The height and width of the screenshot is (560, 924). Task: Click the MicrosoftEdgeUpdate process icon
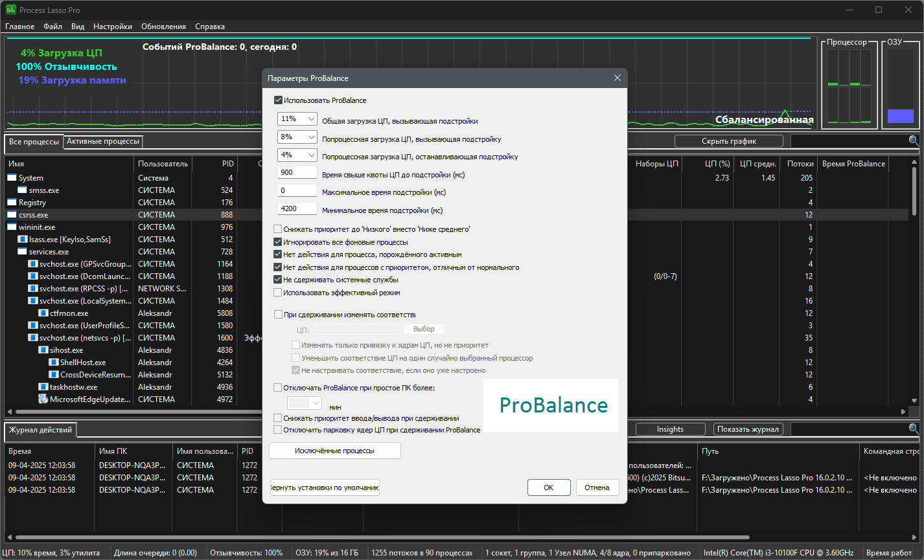[43, 399]
